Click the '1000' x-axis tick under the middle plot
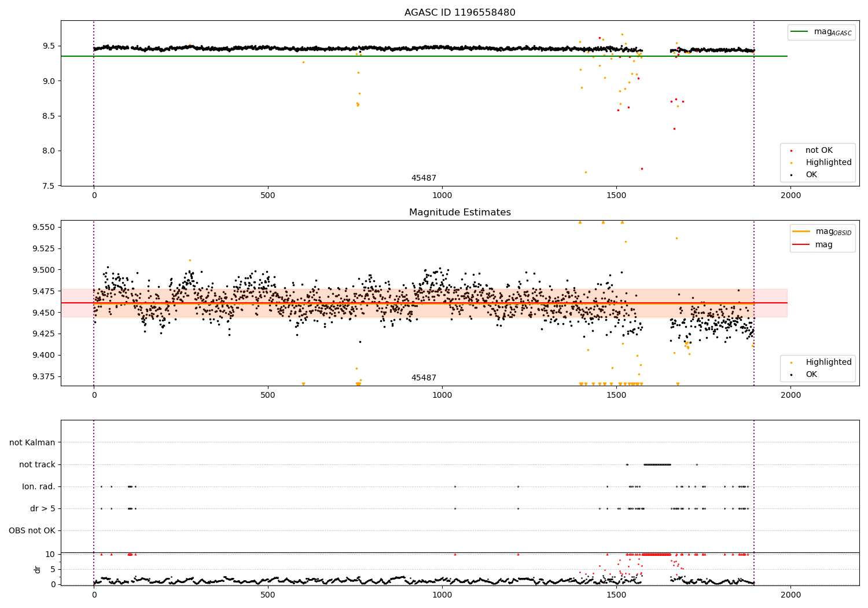 (442, 395)
